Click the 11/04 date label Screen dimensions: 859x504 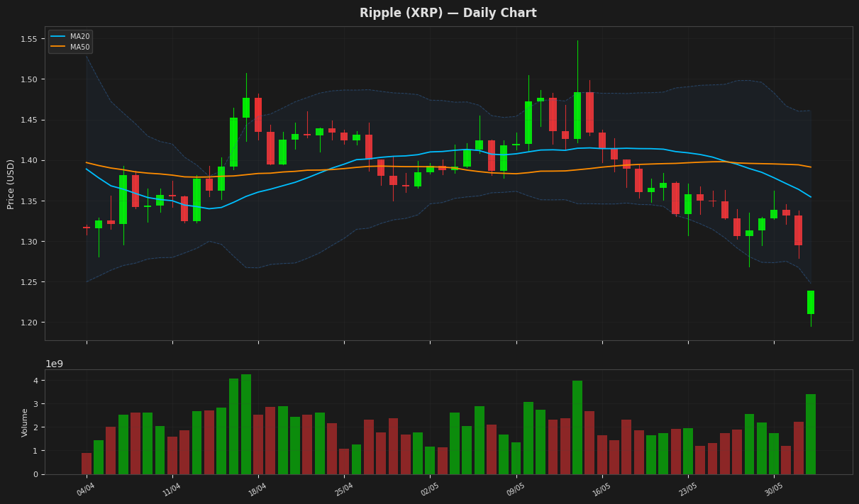[172, 488]
